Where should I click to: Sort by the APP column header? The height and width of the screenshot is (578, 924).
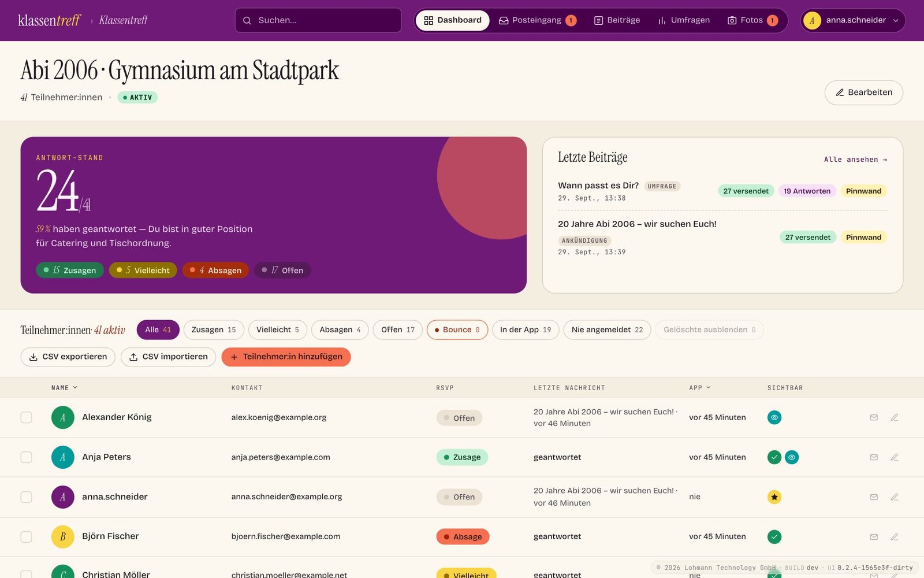[700, 388]
